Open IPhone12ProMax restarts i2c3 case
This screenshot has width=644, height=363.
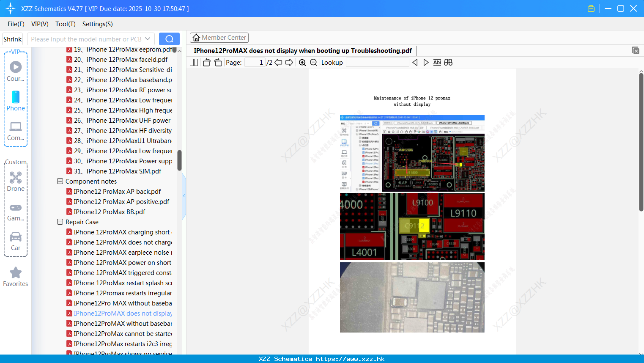pyautogui.click(x=119, y=344)
